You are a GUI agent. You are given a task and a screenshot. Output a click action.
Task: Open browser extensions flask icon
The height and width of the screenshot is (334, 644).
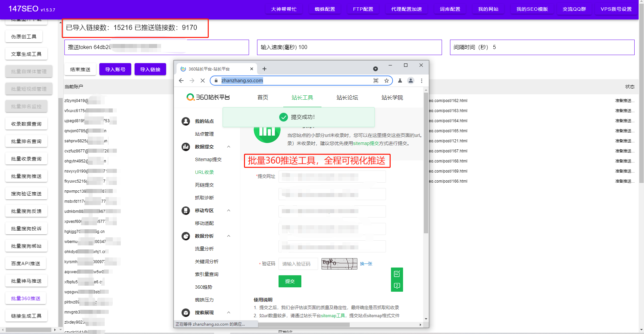[400, 81]
